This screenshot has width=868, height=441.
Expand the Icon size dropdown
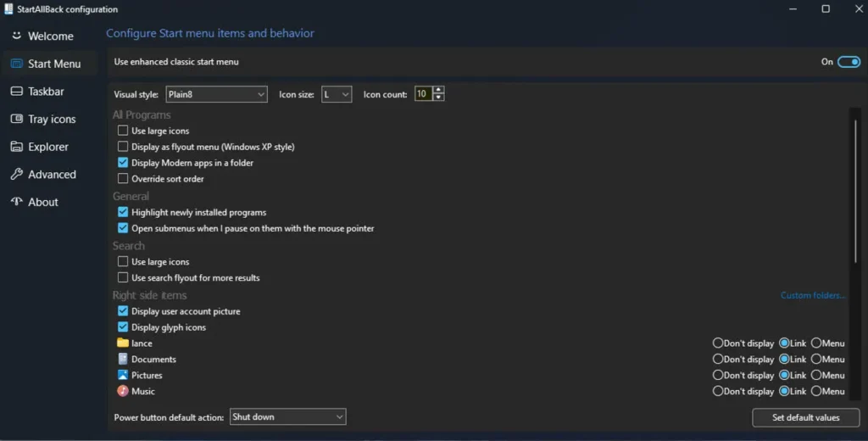(337, 94)
